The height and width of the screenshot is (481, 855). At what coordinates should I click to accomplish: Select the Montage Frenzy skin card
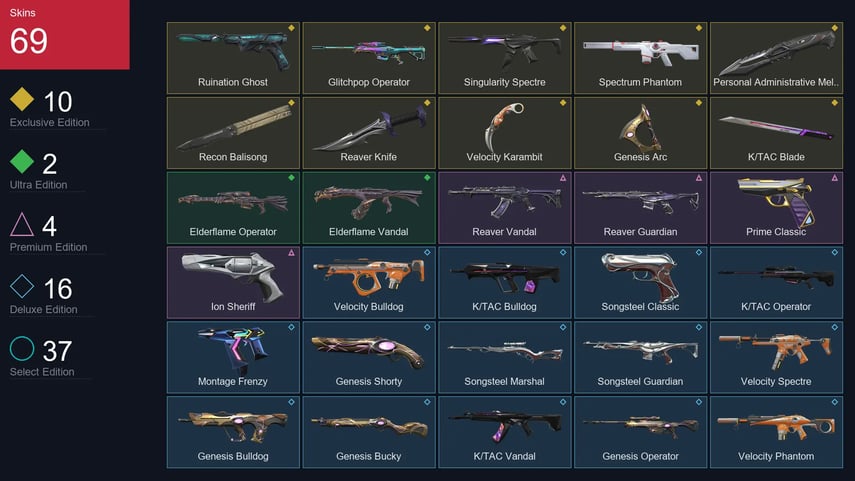tap(233, 357)
